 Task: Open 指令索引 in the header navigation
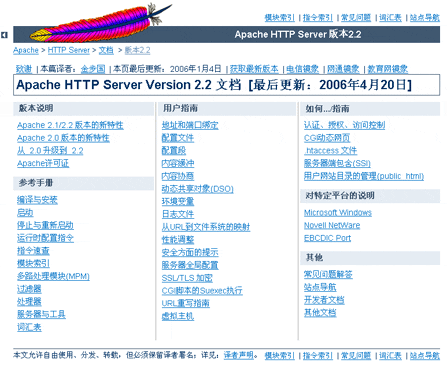[x=318, y=18]
